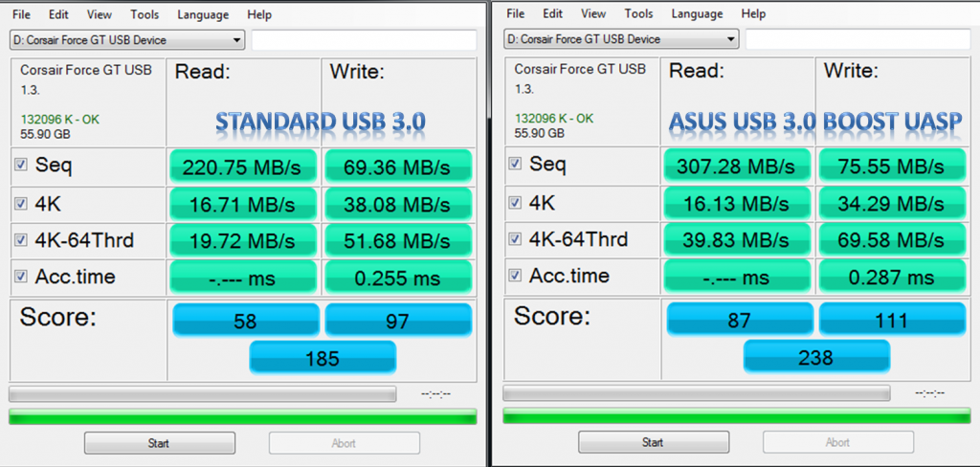Click green progress bar in right window
980x467 pixels.
coord(737,415)
